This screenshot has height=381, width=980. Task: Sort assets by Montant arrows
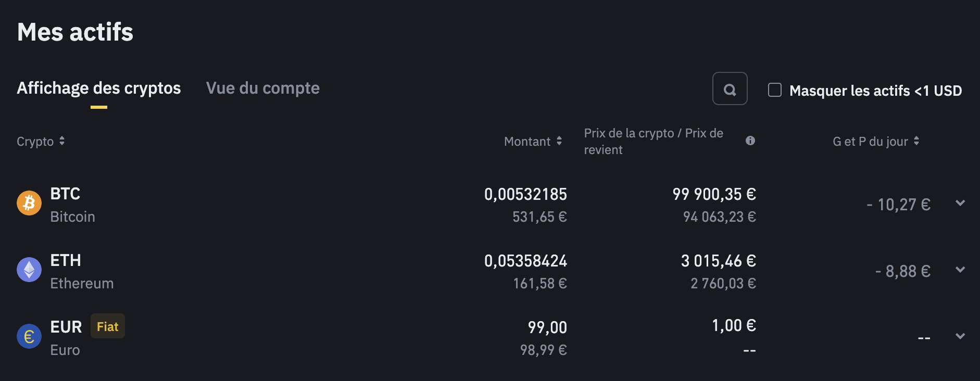[x=559, y=141]
